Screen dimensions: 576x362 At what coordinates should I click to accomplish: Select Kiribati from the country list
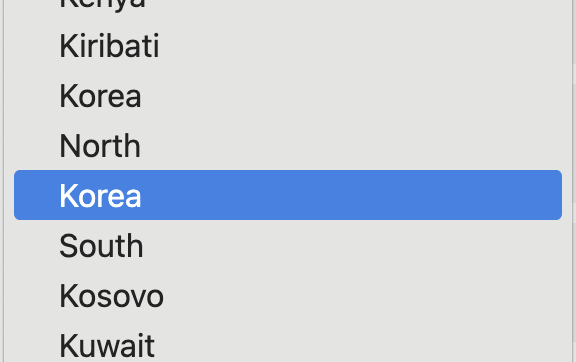tap(288, 46)
